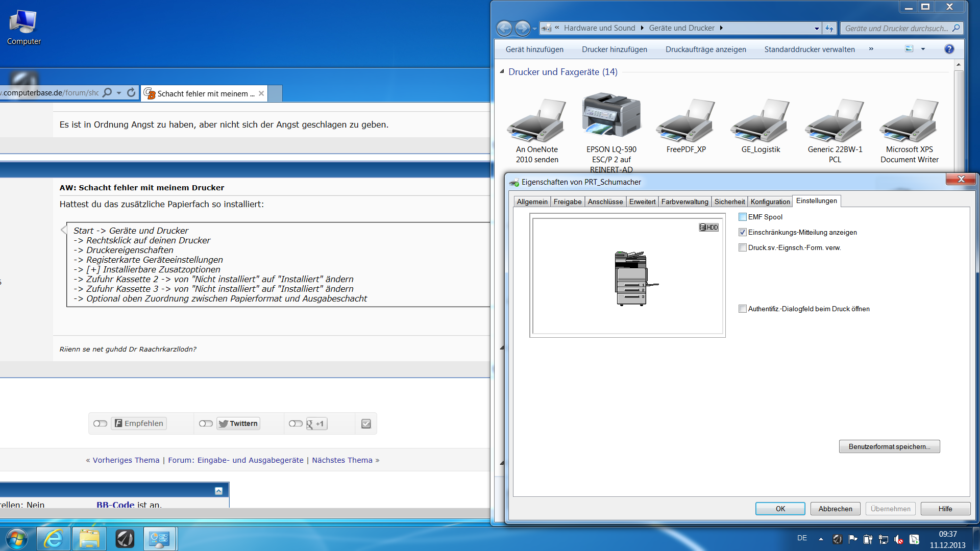Click the help question mark icon

[x=949, y=49]
